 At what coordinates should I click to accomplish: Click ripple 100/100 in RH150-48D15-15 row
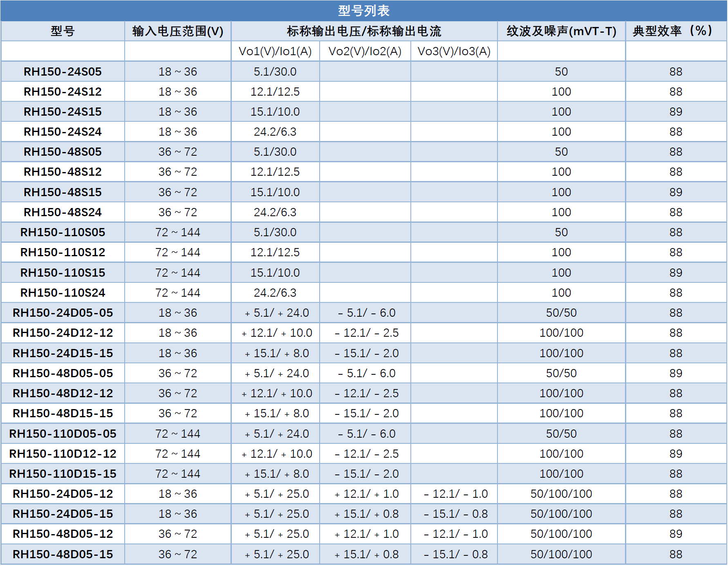[561, 413]
